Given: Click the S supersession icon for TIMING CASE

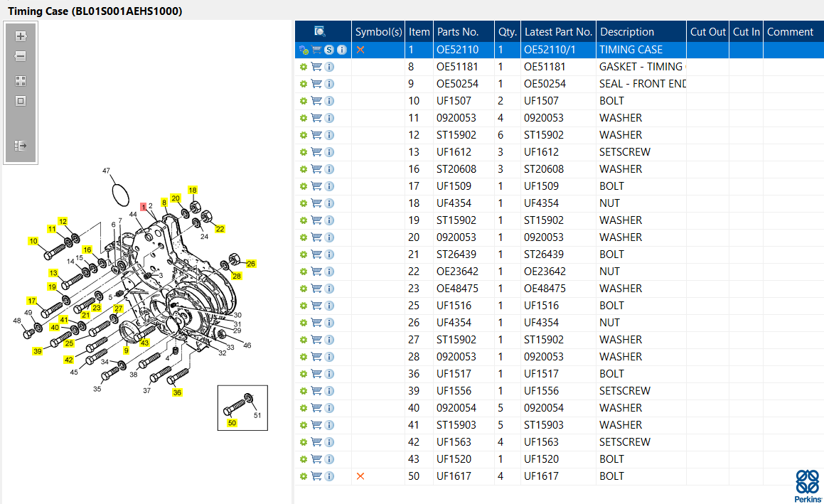Looking at the screenshot, I should pyautogui.click(x=329, y=50).
